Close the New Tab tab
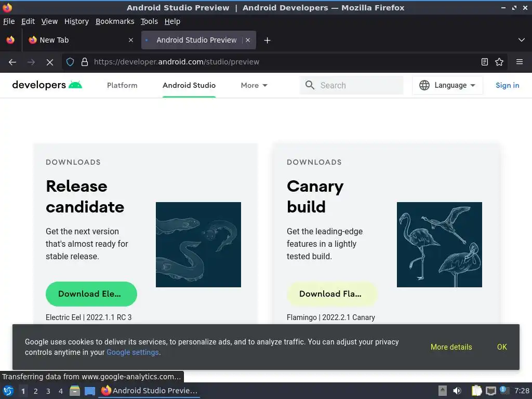Image resolution: width=532 pixels, height=399 pixels. tap(131, 40)
